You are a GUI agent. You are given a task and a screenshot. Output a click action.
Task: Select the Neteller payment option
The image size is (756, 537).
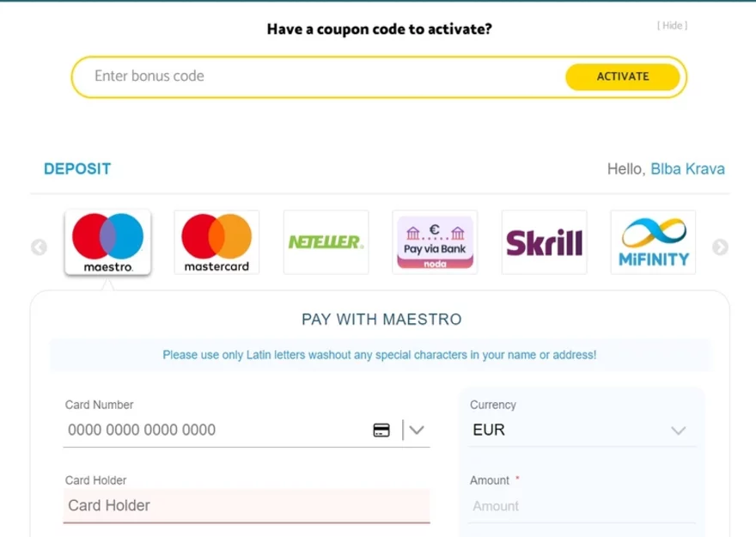click(326, 242)
